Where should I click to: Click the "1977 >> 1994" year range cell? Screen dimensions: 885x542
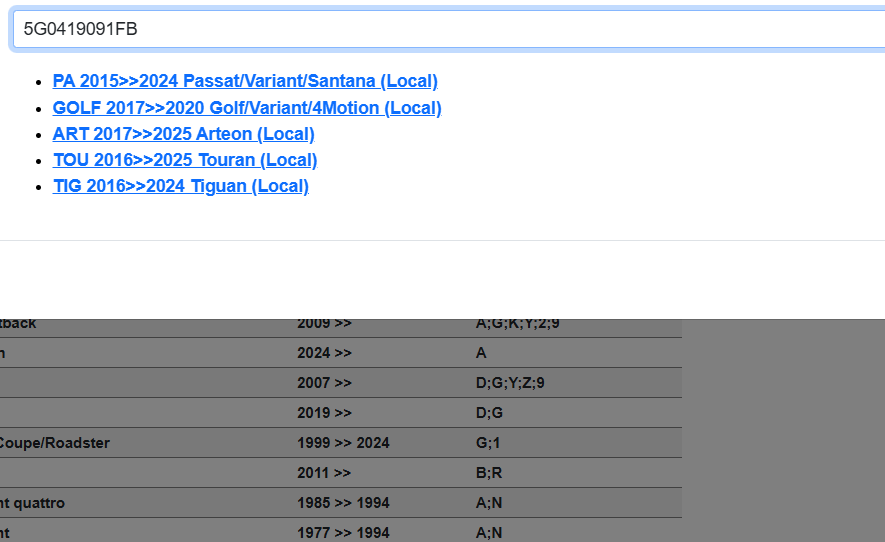click(343, 533)
